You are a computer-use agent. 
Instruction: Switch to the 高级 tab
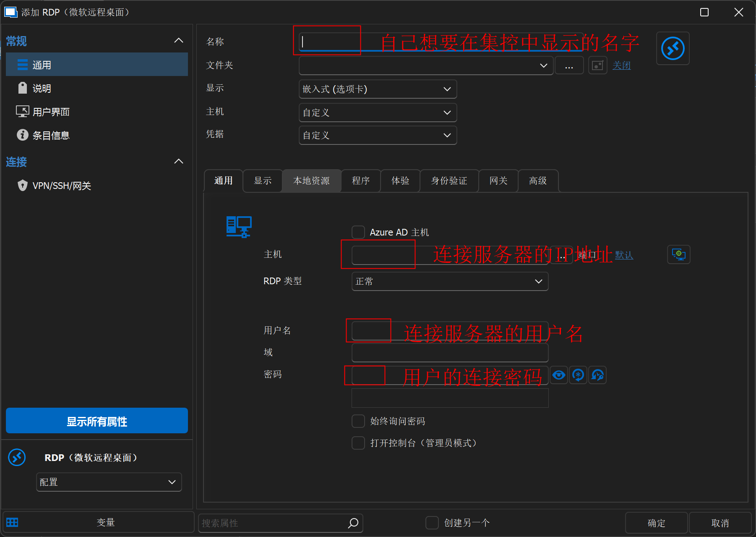pos(538,181)
